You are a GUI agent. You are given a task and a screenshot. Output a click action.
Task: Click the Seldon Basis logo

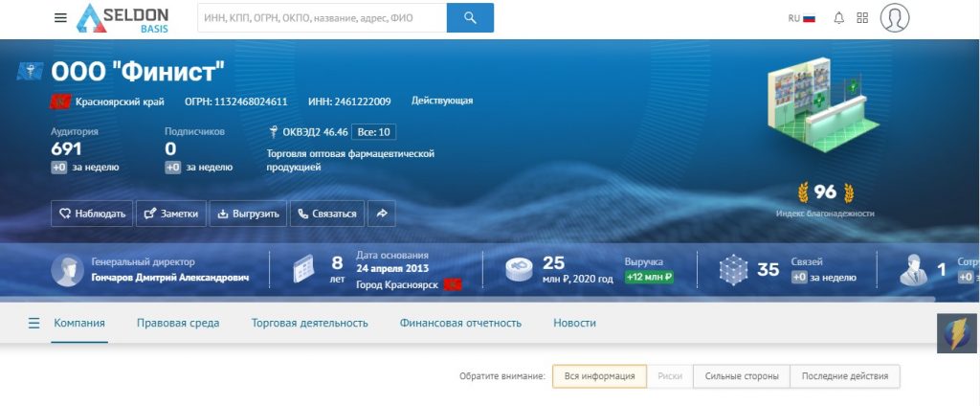122,18
